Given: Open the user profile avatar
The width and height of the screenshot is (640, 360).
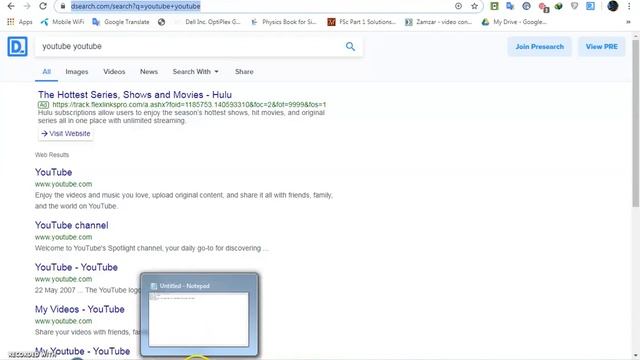Looking at the screenshot, I should (x=613, y=6).
